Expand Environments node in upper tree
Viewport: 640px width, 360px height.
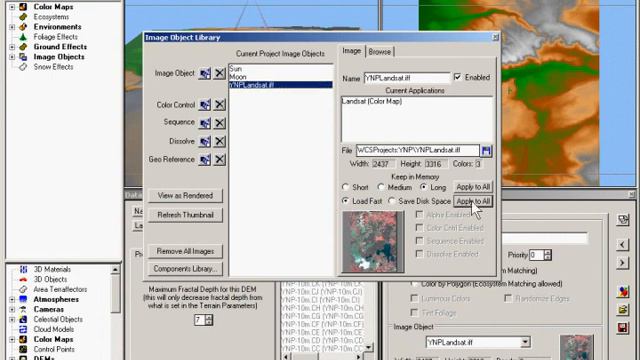click(12, 27)
